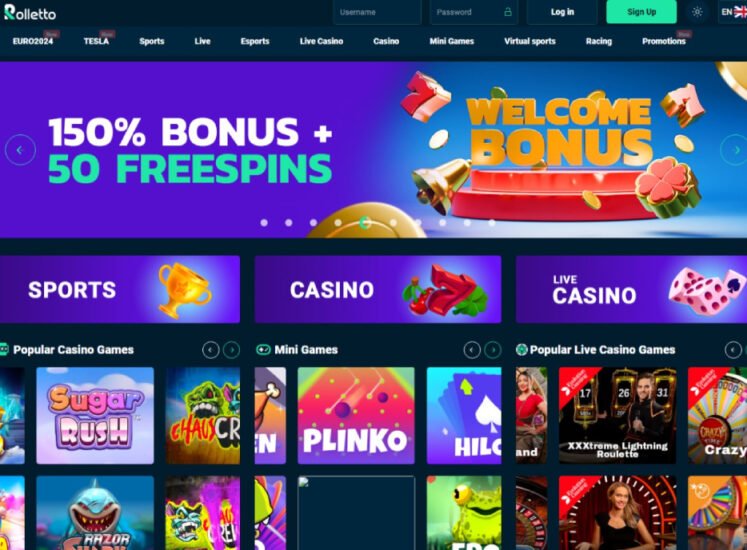This screenshot has height=550, width=747.
Task: Open the Sugar Rush game thumbnail
Action: [95, 415]
